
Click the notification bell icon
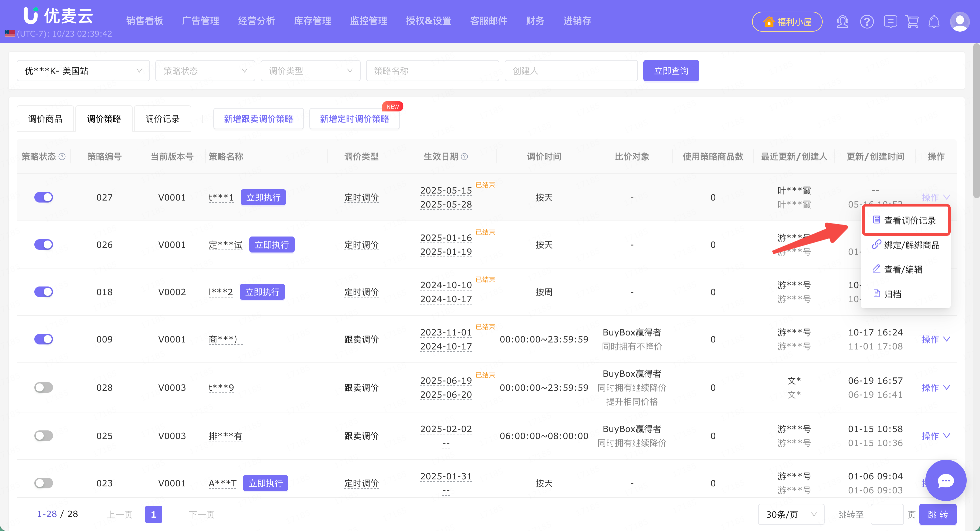pyautogui.click(x=934, y=22)
